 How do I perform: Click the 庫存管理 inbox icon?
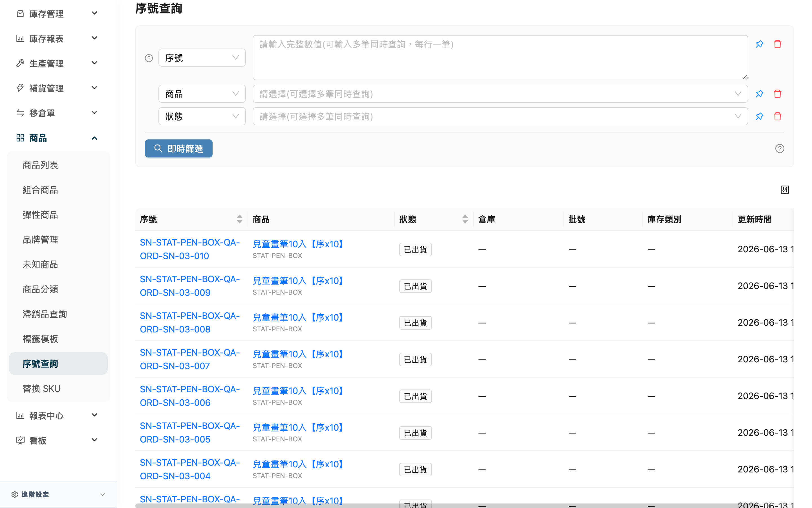(20, 14)
